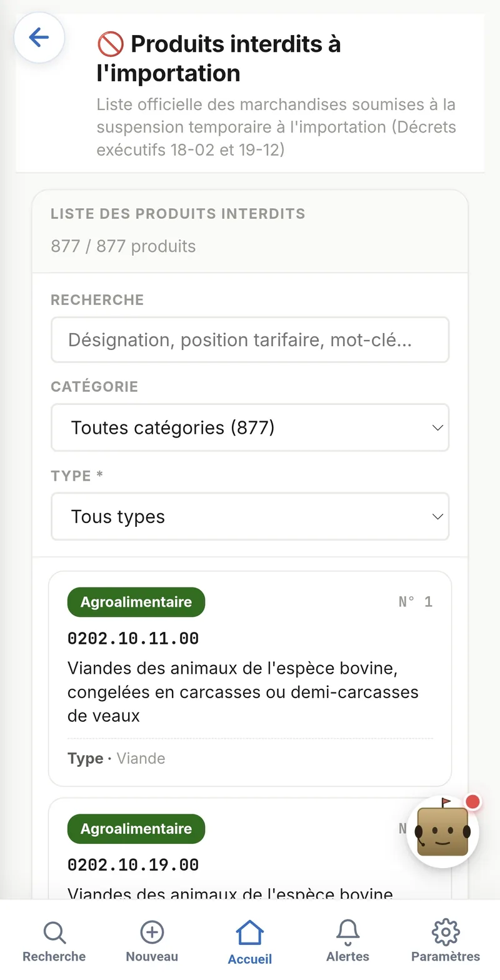Select the first Agroalimentaire badge on card N° 1
Viewport: 500px width, 980px height.
136,602
